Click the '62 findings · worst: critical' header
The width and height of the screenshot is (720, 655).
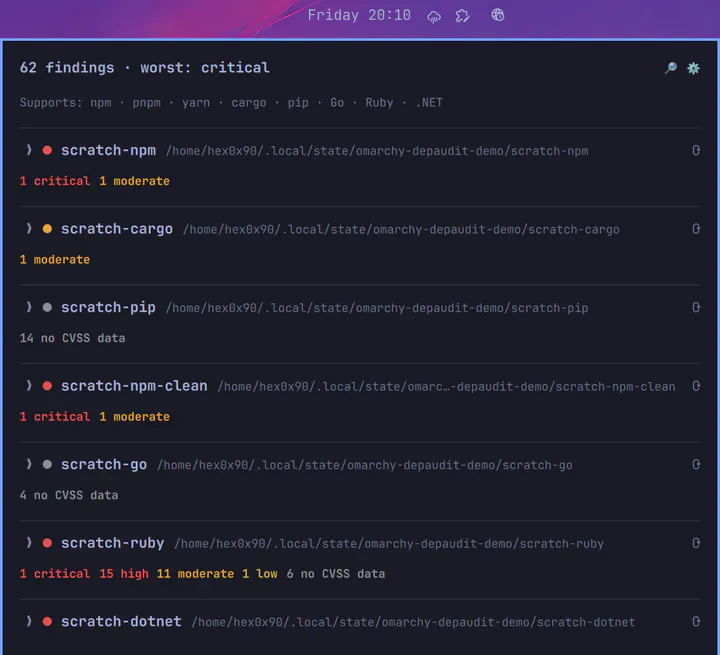point(145,68)
